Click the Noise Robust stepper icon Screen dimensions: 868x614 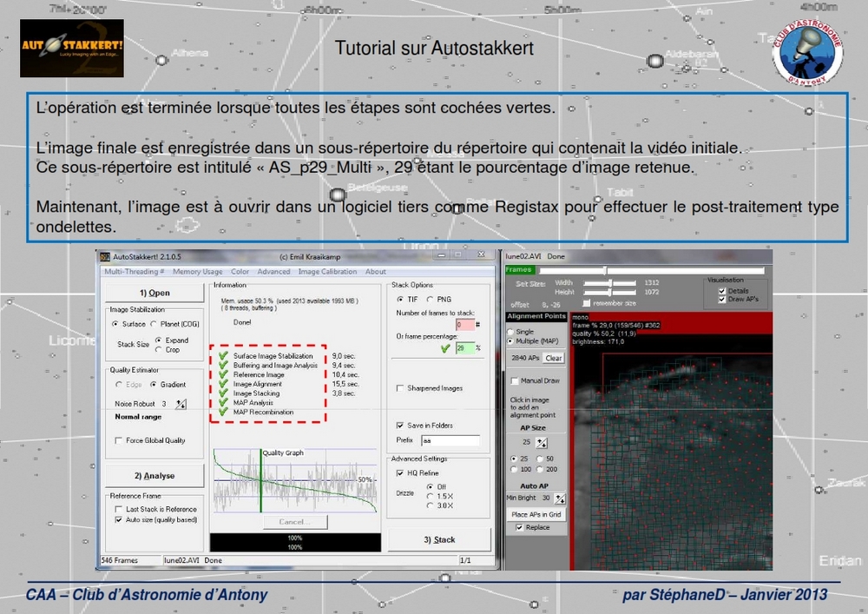point(181,404)
